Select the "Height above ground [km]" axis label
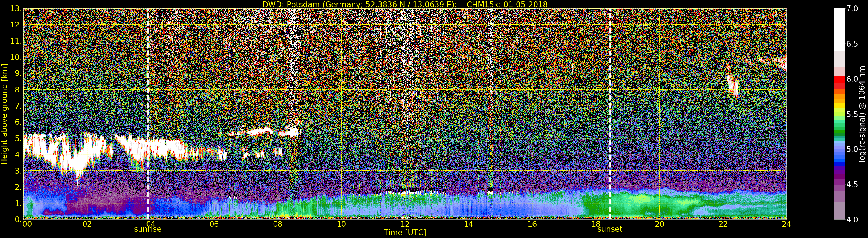This screenshot has width=868, height=238. (x=4, y=114)
